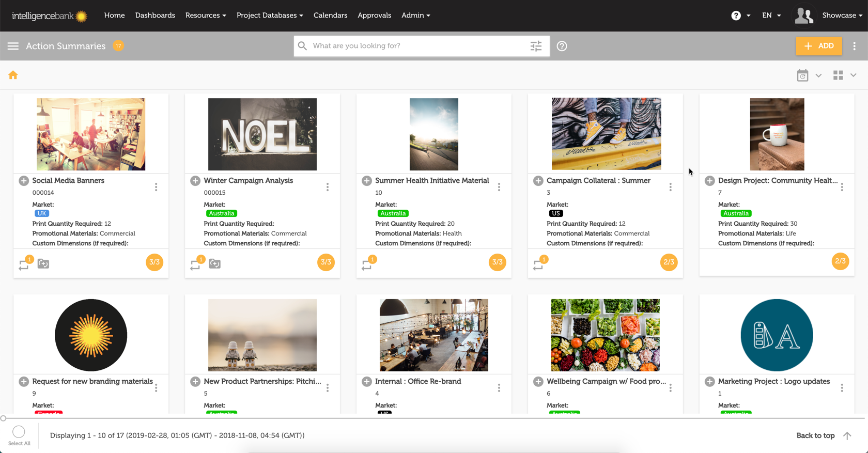Open Campaign Collateral Summer three-dot menu

[x=671, y=187]
